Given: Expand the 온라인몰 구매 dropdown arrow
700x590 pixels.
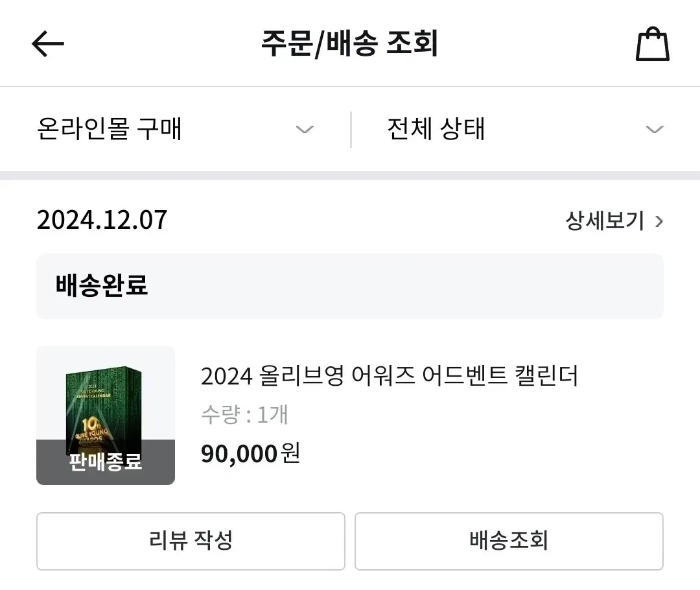Looking at the screenshot, I should 305,130.
